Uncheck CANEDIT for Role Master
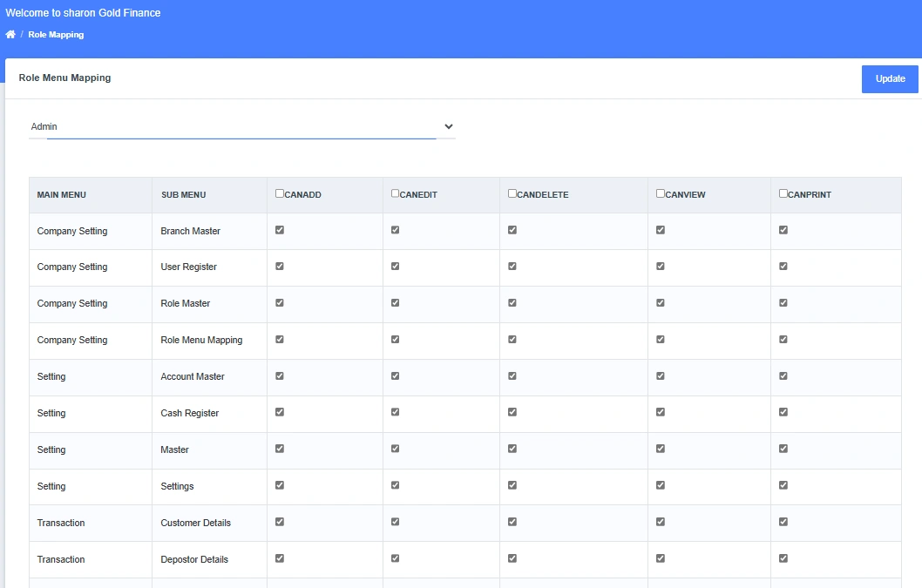 (x=395, y=303)
